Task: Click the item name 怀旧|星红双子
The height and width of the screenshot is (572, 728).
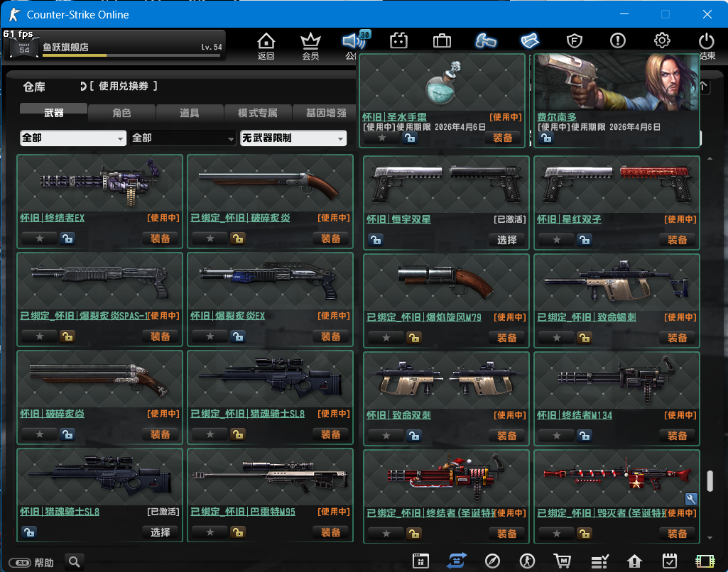Action: (569, 219)
